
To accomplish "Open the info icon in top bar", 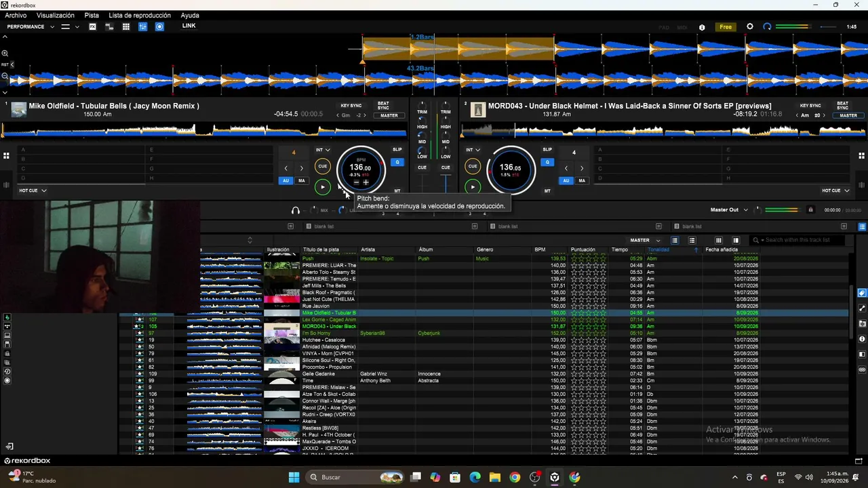I will 702,27.
